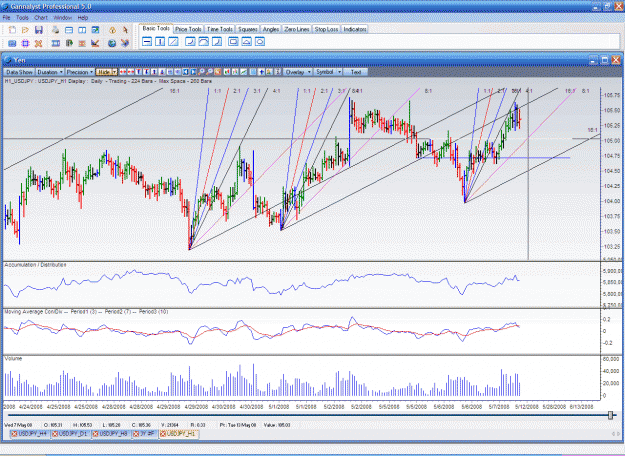The width and height of the screenshot is (625, 456).
Task: Click the Accumulation / Distribution indicator label
Action: pyautogui.click(x=35, y=265)
